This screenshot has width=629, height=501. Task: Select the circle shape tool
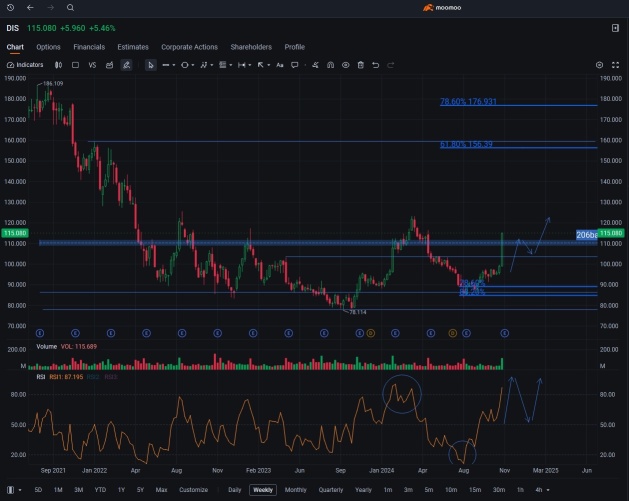coord(185,65)
